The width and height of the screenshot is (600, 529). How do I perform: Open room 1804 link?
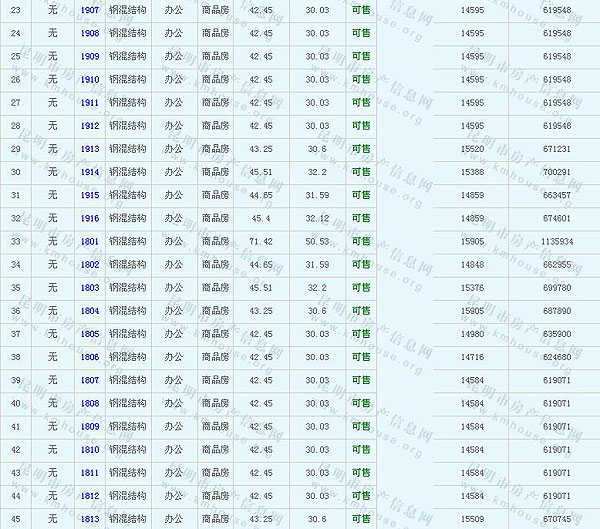point(90,311)
